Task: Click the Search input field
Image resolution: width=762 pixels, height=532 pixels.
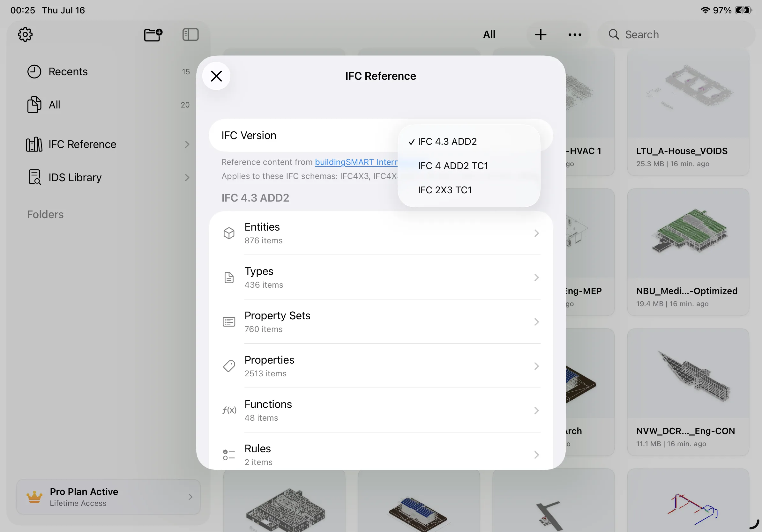Action: click(x=676, y=34)
